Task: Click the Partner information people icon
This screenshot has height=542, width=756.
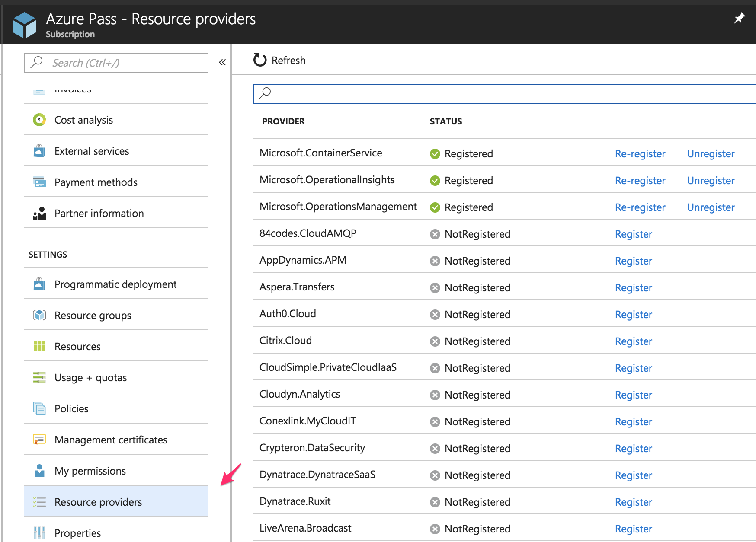Action: pyautogui.click(x=39, y=213)
